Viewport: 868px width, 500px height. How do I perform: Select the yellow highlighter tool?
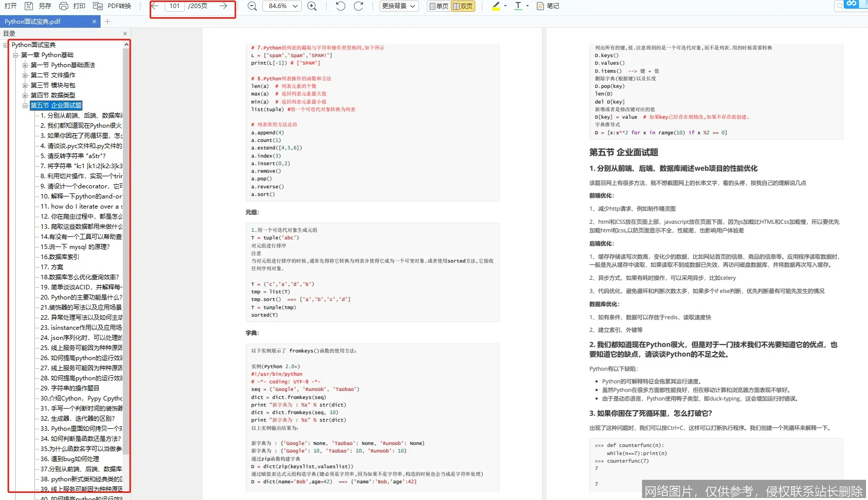click(x=495, y=6)
